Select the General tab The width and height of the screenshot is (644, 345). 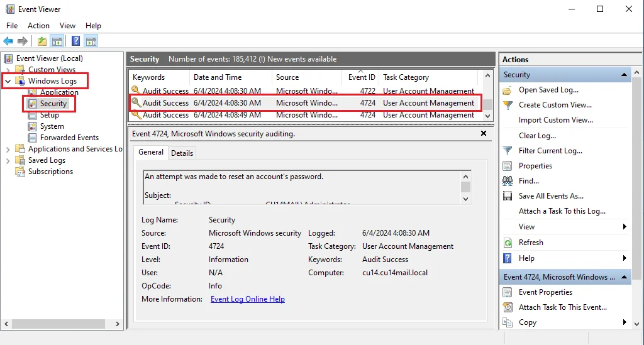tap(151, 152)
